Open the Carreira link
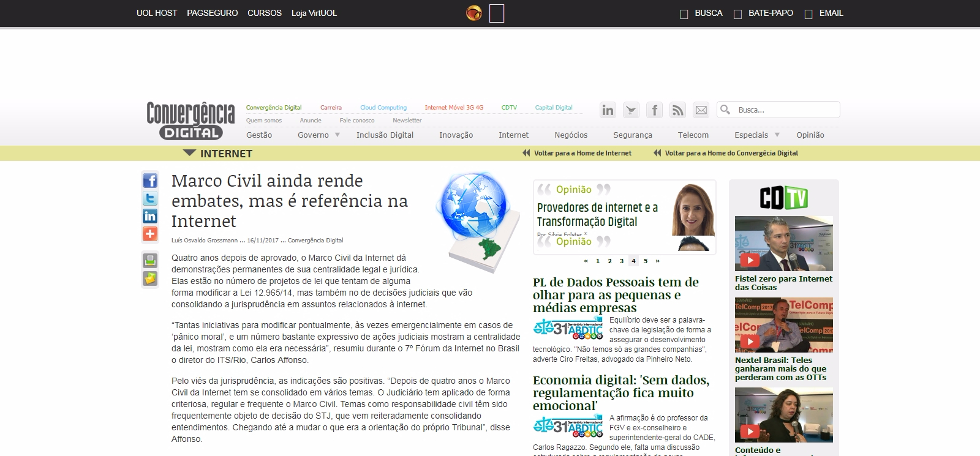Image resolution: width=980 pixels, height=456 pixels. [331, 107]
